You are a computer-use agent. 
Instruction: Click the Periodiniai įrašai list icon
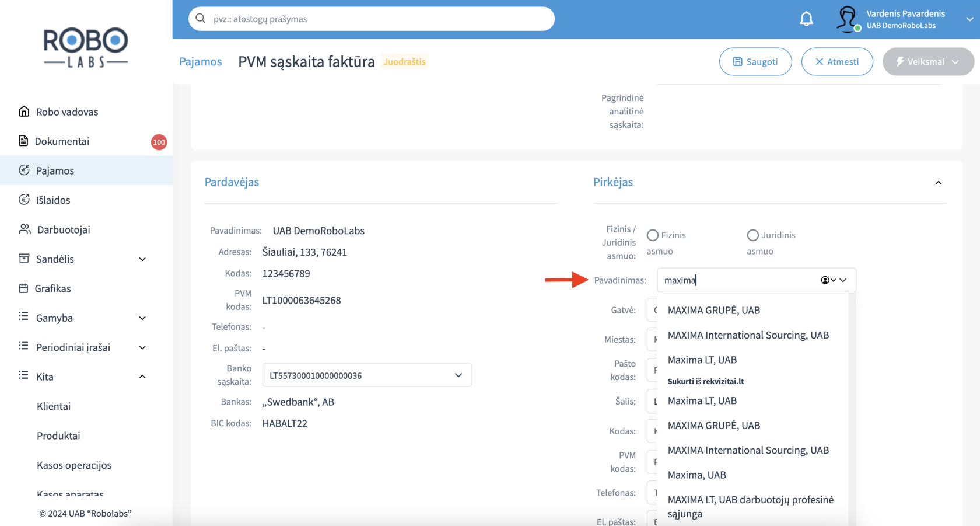[x=23, y=346]
